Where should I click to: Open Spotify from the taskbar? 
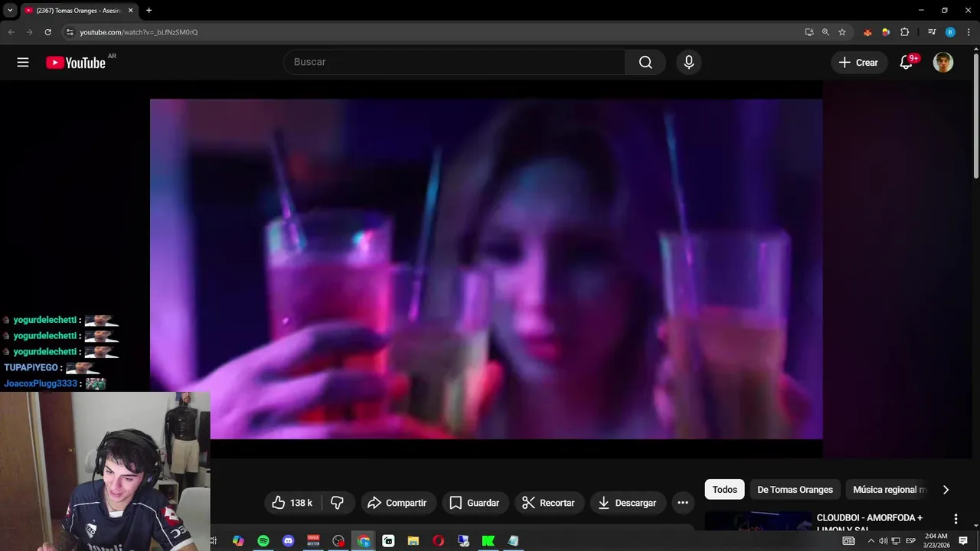click(x=263, y=541)
